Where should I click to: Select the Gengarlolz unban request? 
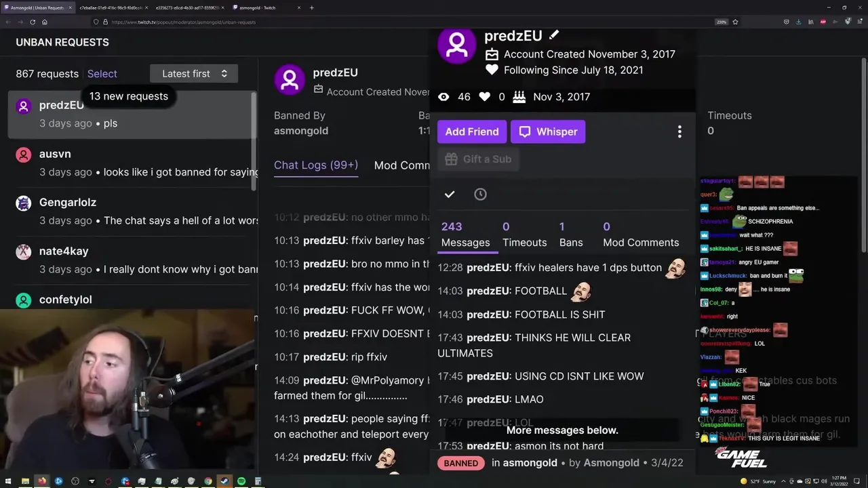(x=133, y=211)
